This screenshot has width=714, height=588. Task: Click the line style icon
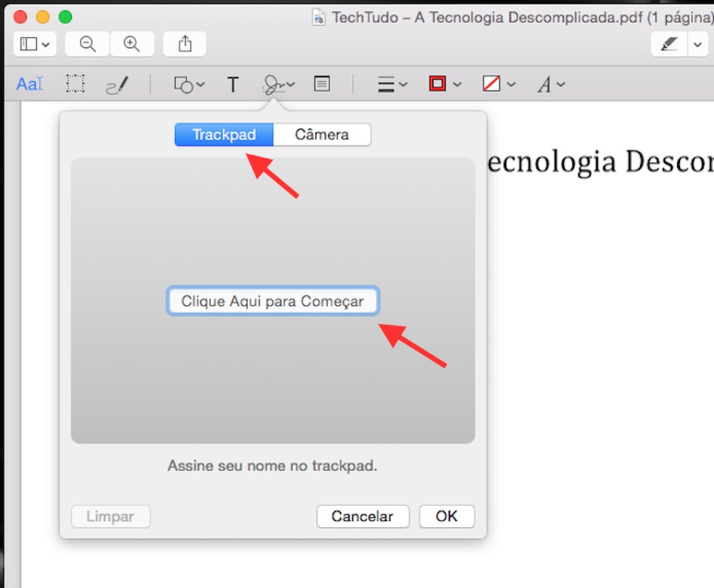386,85
